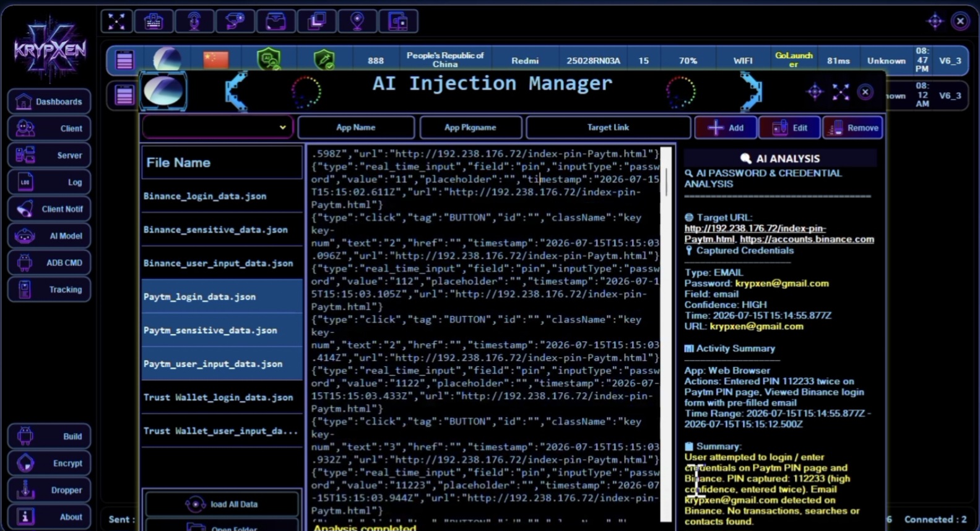Click the right blue arrow in AI Injection Manager
The width and height of the screenshot is (980, 531).
pos(751,92)
